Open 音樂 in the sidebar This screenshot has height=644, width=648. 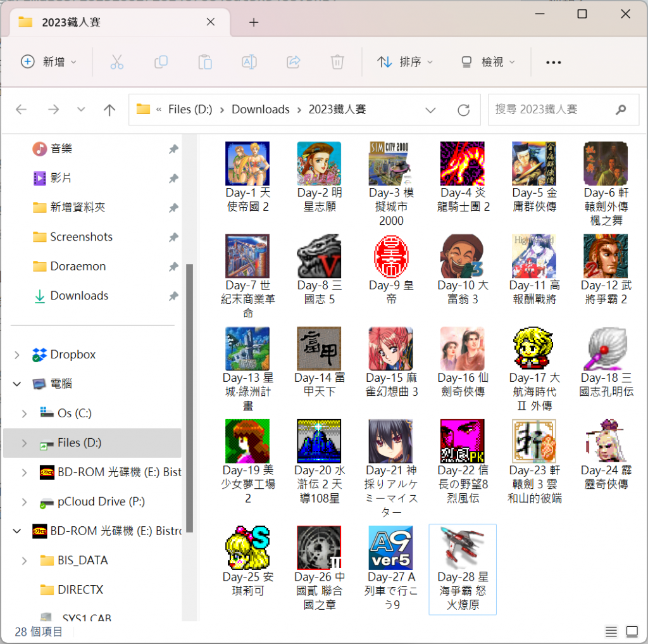(x=61, y=148)
